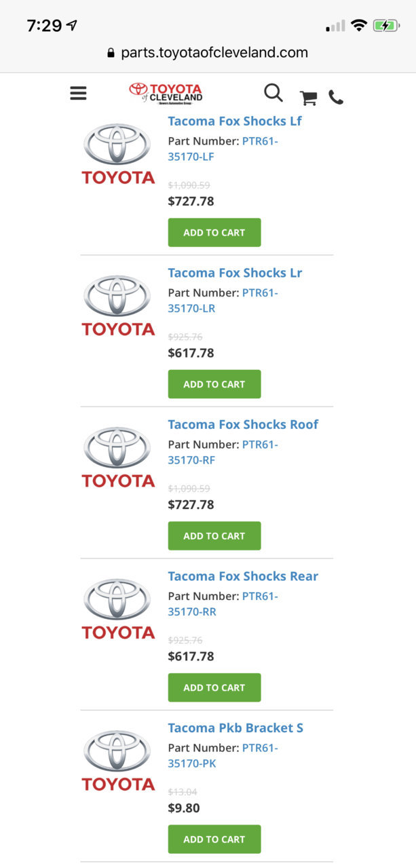Tap the Toyota thumbnail for Fox Shocks Roof
Screen dimensions: 416x868
coord(118,457)
